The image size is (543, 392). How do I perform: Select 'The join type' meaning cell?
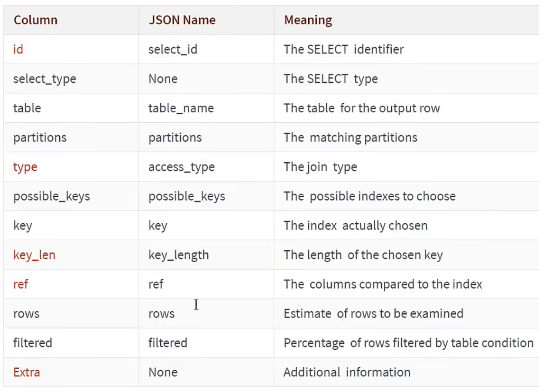click(320, 167)
